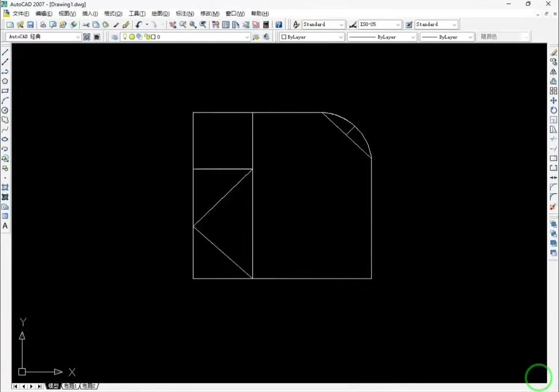Viewport: 559px width, 392px height.
Task: Select the Line drawing tool
Action: tap(5, 52)
